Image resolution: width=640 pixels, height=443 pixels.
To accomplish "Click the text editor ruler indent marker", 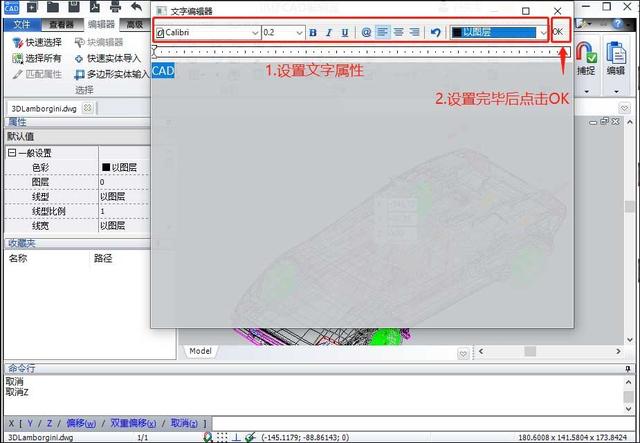I will click(x=154, y=51).
